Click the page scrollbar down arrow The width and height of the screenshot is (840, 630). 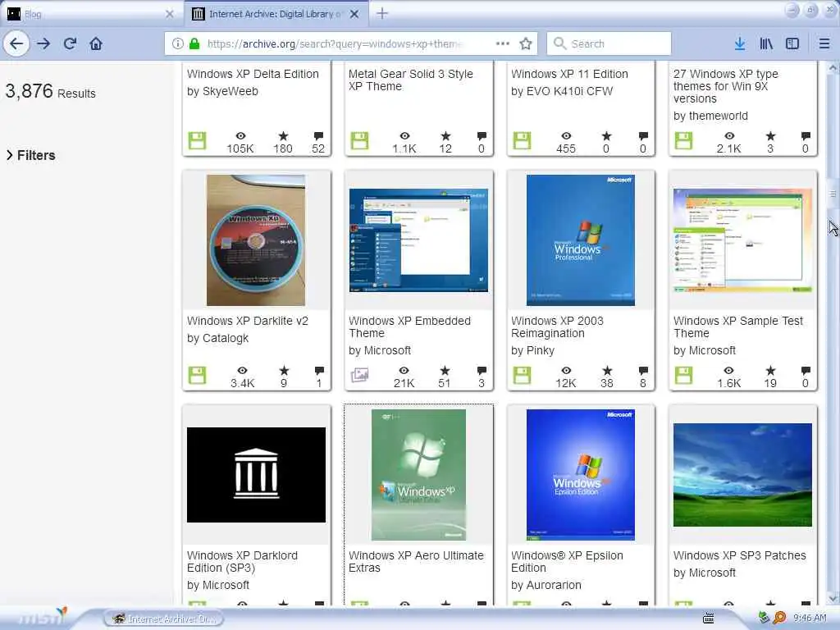(833, 597)
